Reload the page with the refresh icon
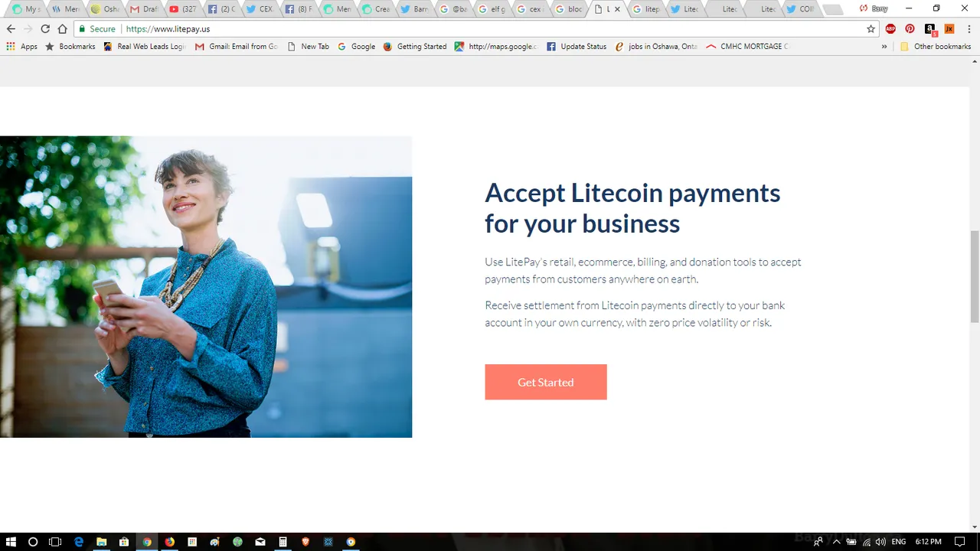The width and height of the screenshot is (980, 551). [x=45, y=29]
